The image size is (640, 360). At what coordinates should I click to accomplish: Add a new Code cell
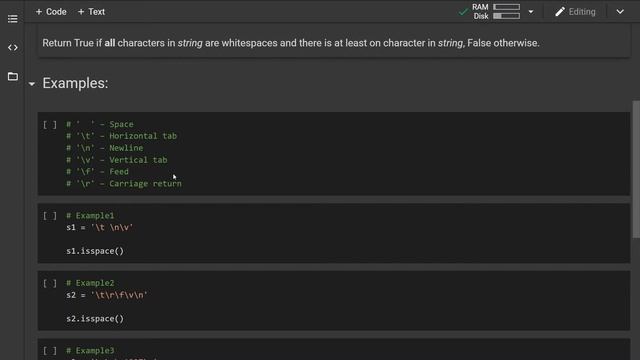[x=51, y=12]
